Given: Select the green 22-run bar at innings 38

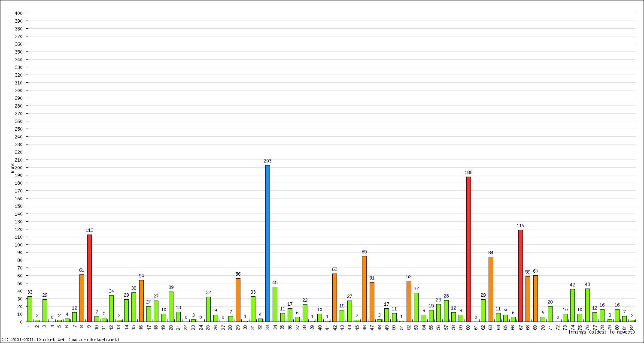Looking at the screenshot, I should tap(305, 313).
